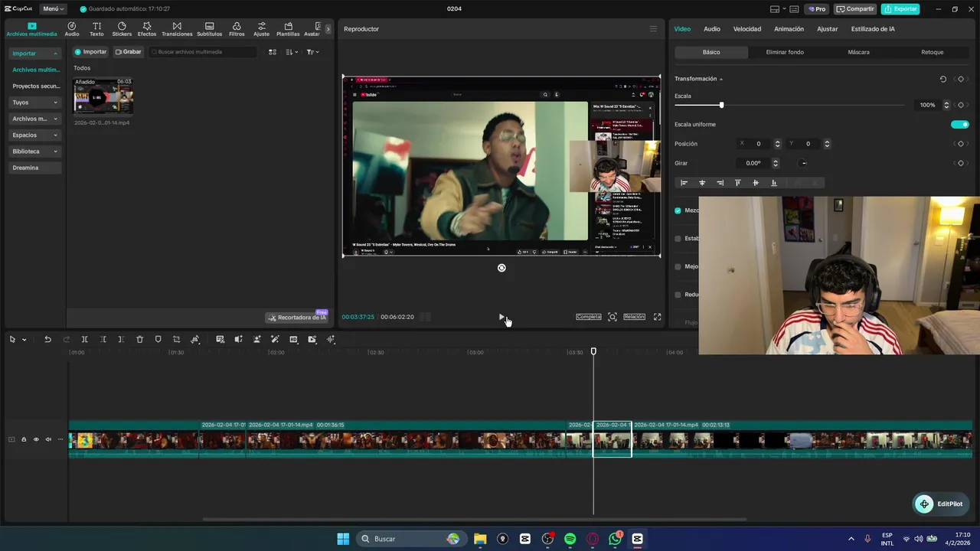Click the Importar media button
This screenshot has height=551, width=980.
pos(90,52)
